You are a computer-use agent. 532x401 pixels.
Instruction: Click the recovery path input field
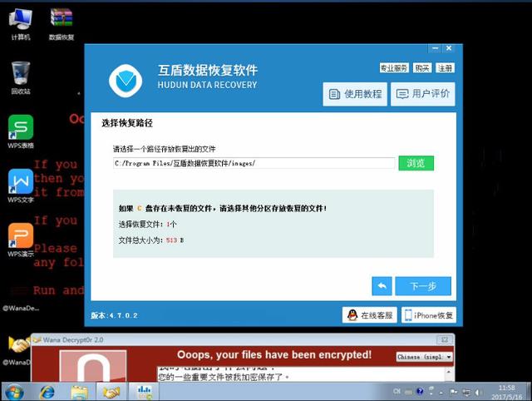tap(254, 163)
